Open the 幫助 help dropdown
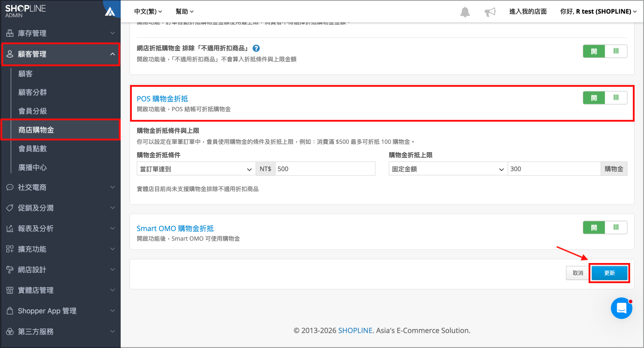The height and width of the screenshot is (348, 644). coord(185,12)
